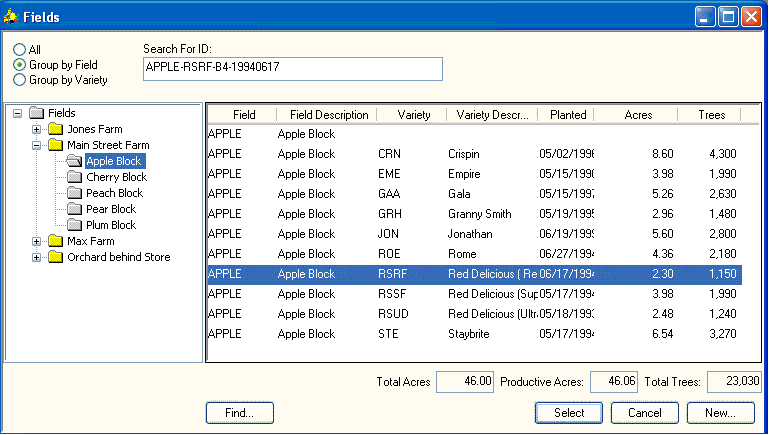
Task: Collapse the Main Street Farm node
Action: point(37,145)
